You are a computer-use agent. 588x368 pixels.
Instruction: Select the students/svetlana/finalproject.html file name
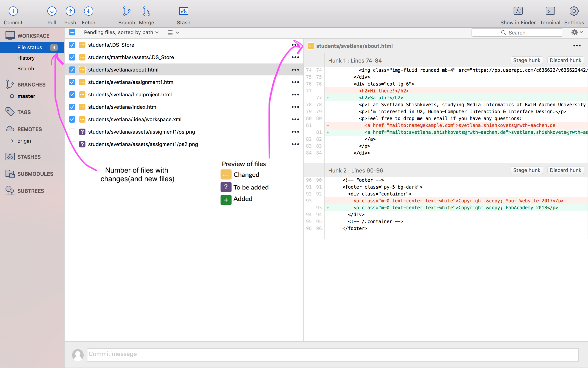point(130,95)
